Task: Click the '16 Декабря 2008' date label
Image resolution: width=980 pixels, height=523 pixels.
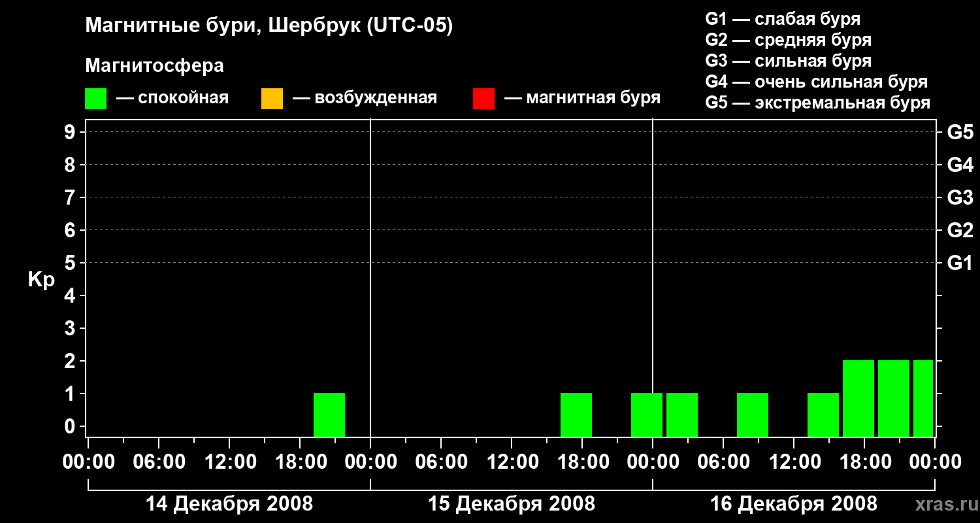Action: (794, 504)
